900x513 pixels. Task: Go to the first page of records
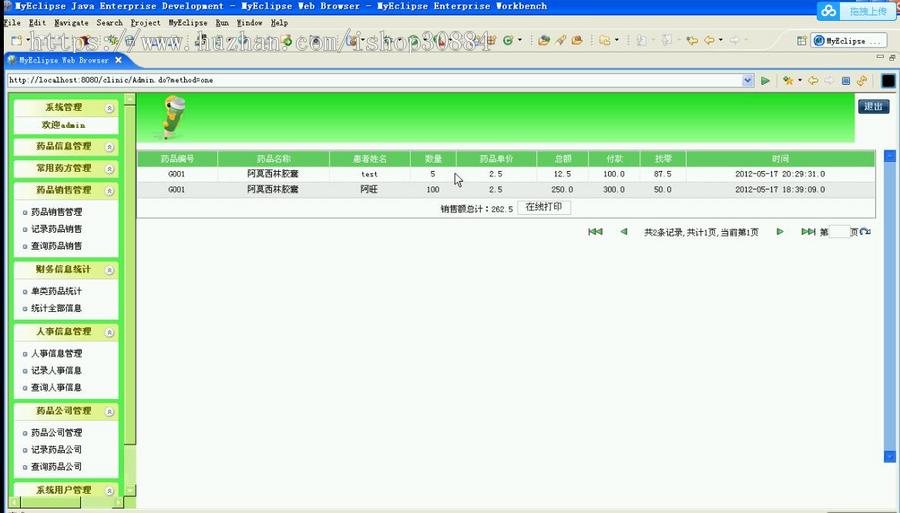click(595, 232)
